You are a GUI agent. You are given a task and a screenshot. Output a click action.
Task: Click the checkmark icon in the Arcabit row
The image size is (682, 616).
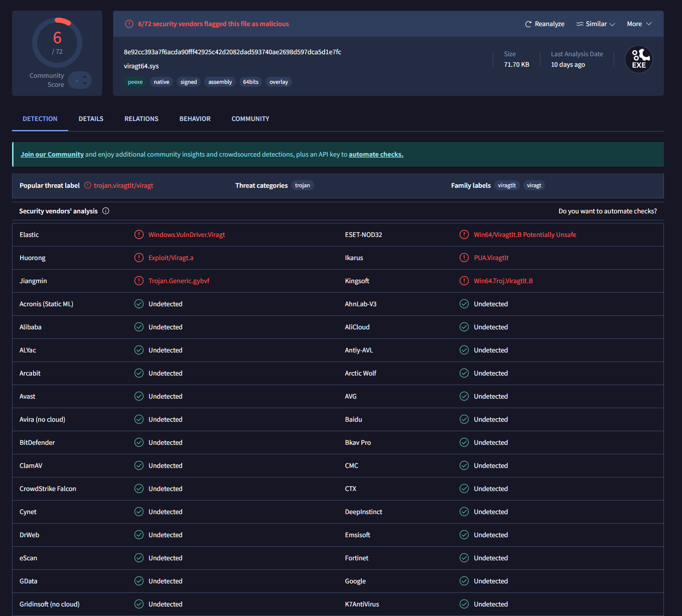[139, 373]
